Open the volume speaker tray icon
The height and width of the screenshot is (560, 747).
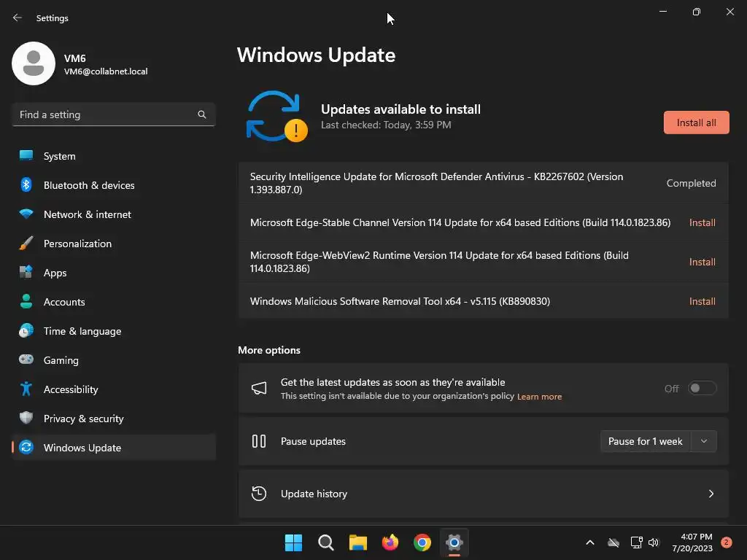[654, 542]
